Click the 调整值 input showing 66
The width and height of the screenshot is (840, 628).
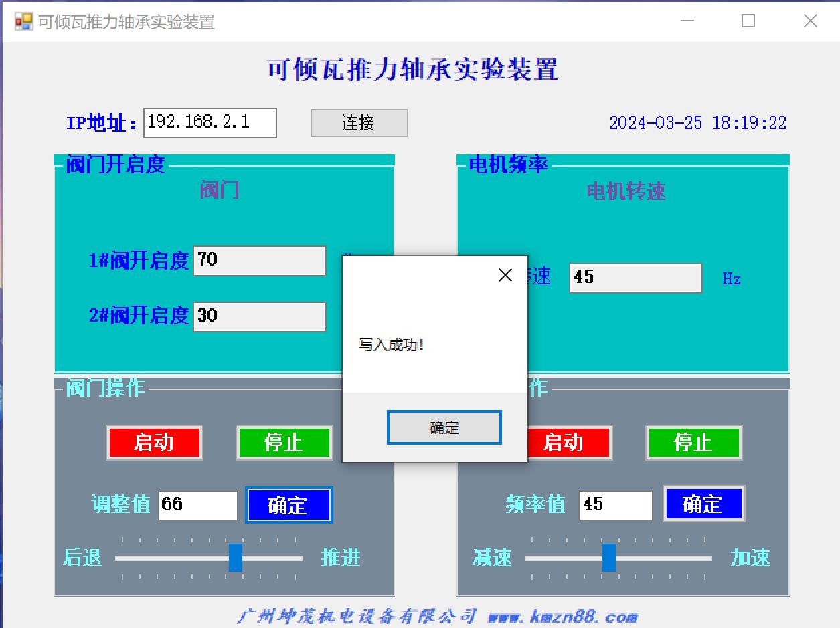197,505
